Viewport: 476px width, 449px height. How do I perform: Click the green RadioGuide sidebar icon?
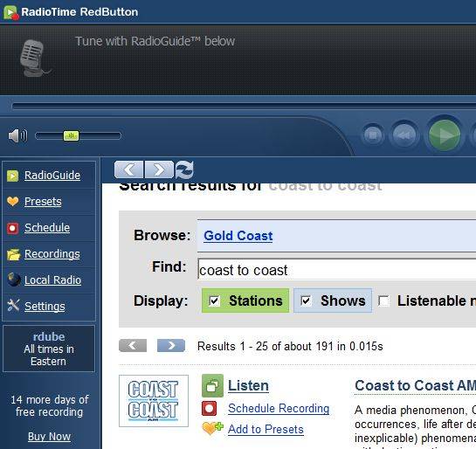[13, 176]
